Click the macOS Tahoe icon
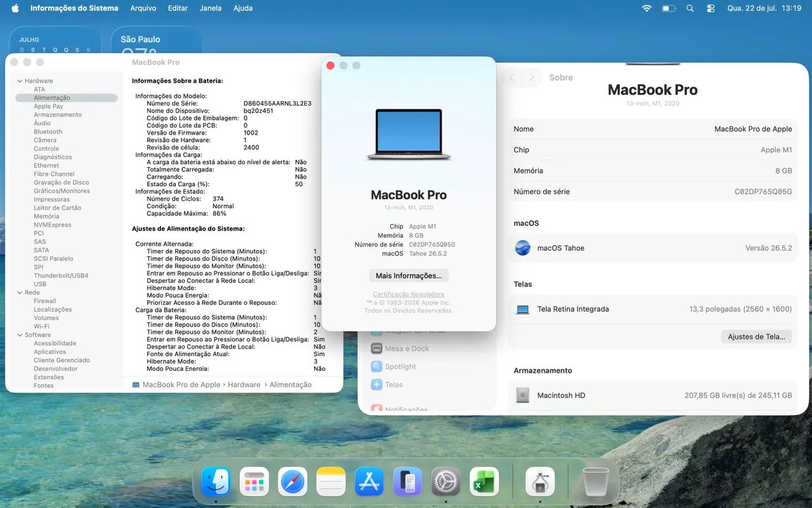812x508 pixels. point(523,248)
